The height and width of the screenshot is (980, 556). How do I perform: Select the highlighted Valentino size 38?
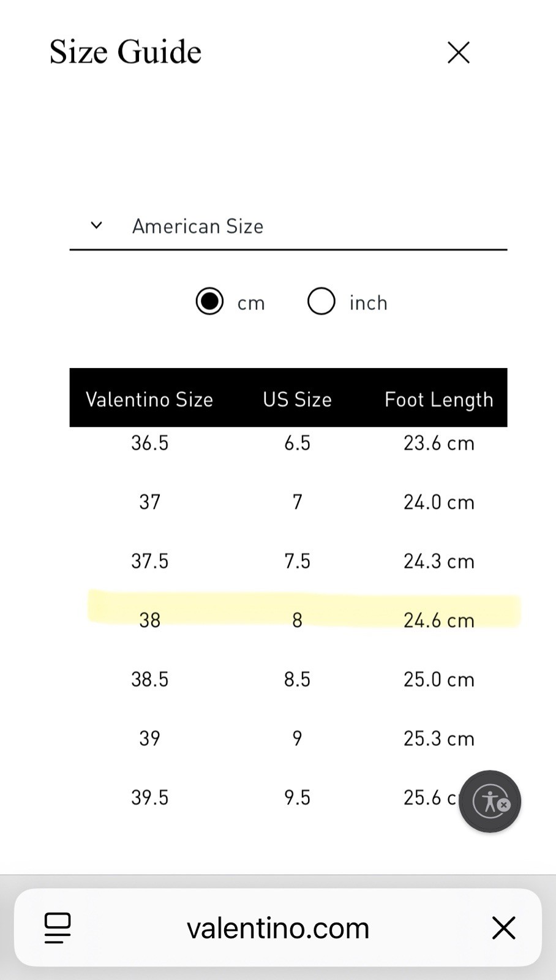149,620
